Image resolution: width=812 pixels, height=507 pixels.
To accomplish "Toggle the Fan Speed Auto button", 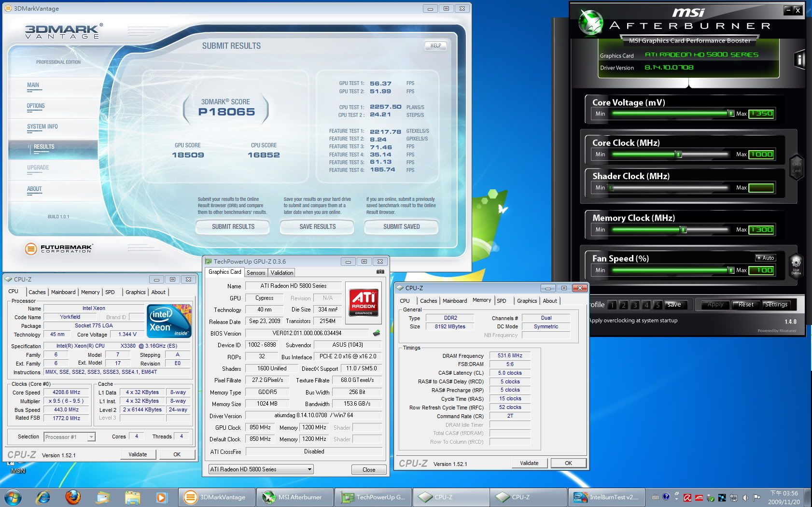I will 765,258.
